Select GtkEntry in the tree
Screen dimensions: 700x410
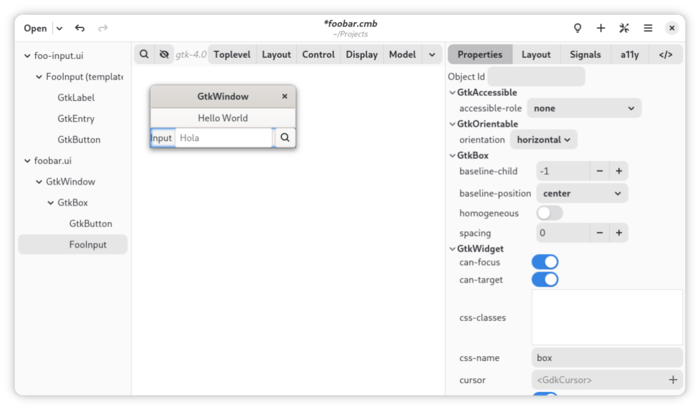coord(76,119)
